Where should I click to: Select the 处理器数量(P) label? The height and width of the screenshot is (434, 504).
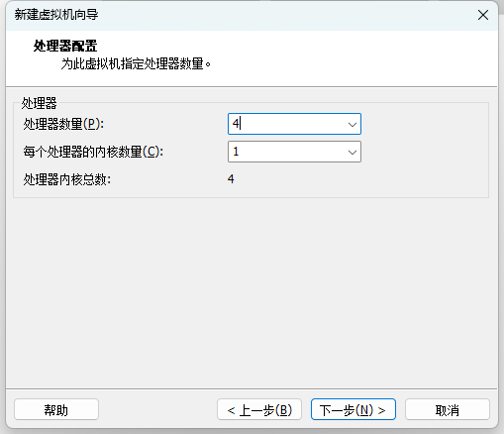pos(63,124)
